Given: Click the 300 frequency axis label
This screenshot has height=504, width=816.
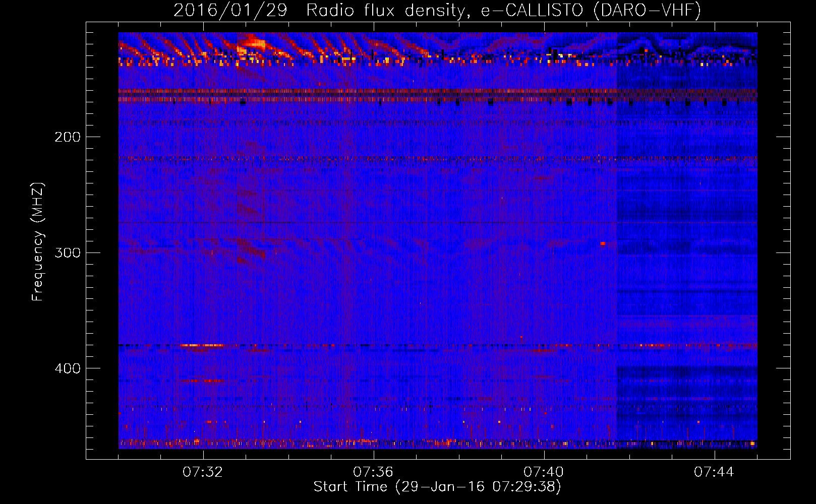Looking at the screenshot, I should click(68, 253).
